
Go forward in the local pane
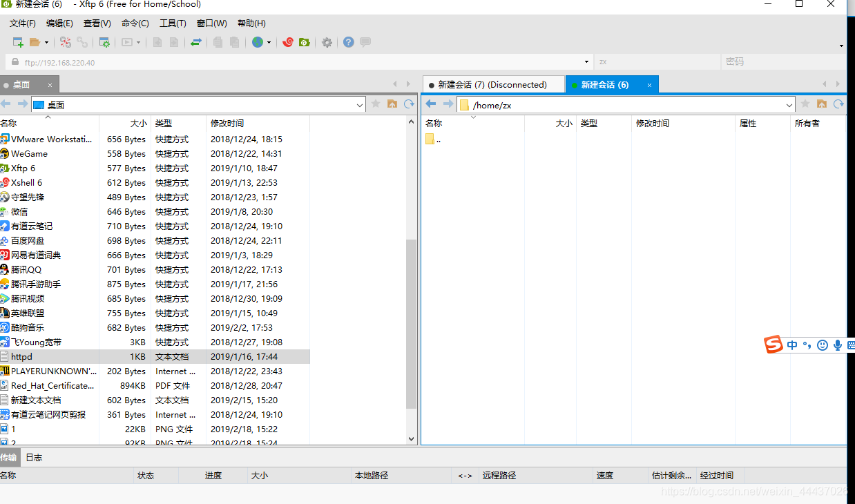(x=22, y=104)
